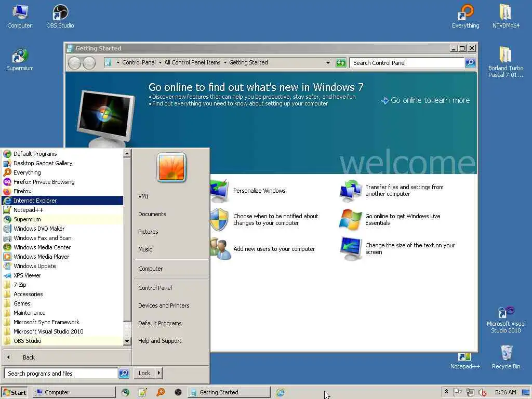Click the Internet Explorer taskbar icon

tap(280, 392)
